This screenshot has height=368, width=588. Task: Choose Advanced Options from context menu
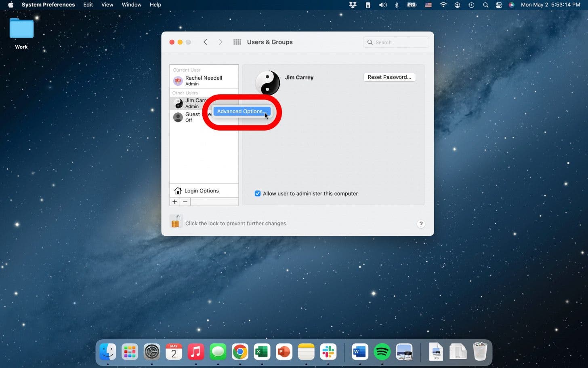click(x=241, y=111)
